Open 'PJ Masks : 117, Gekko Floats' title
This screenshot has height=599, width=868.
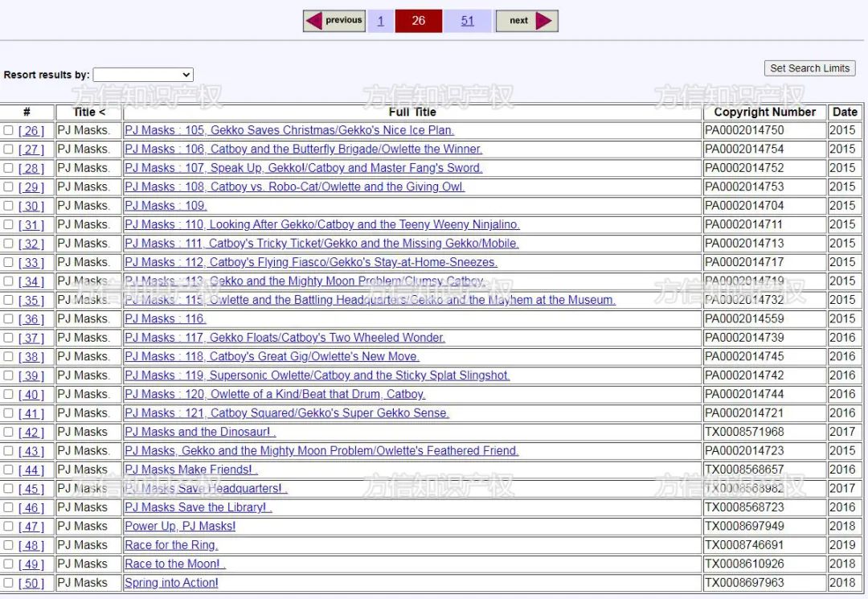(x=285, y=337)
